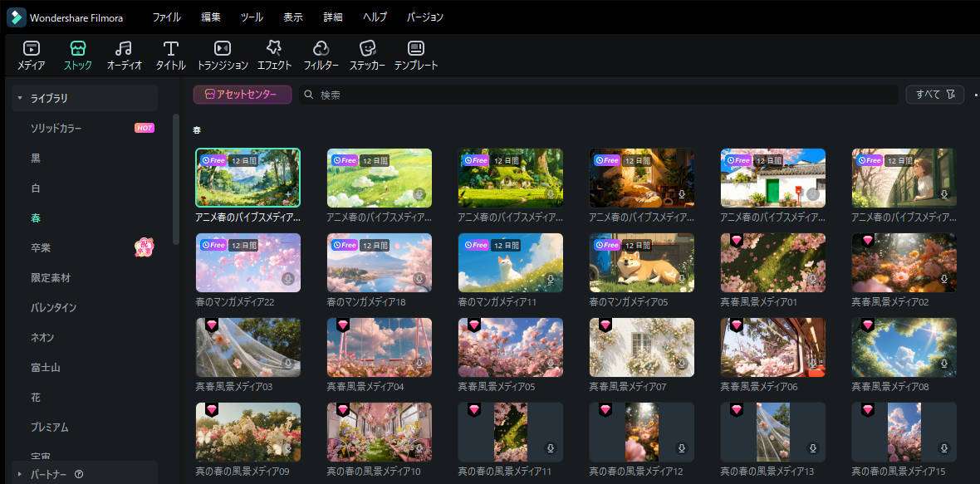Image resolution: width=980 pixels, height=484 pixels.
Task: Select the Filters tool icon
Action: point(321,49)
